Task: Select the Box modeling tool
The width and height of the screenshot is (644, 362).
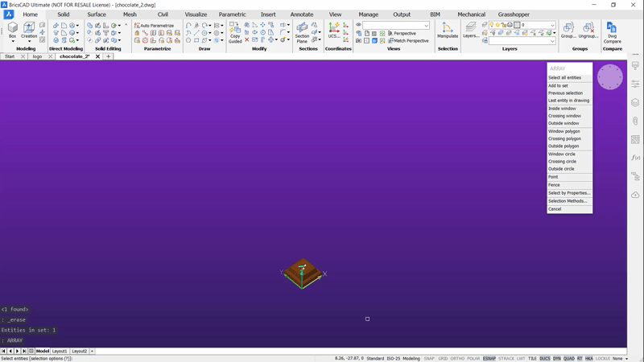Action: pyautogui.click(x=13, y=28)
